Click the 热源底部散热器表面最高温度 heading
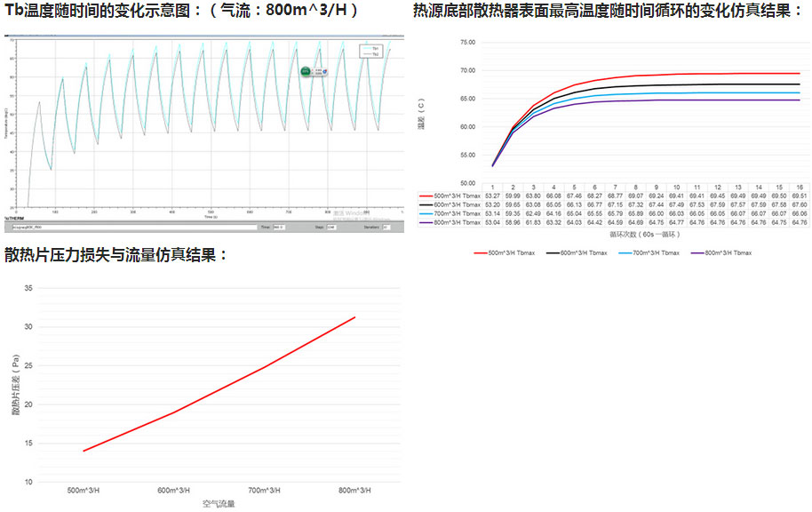 pyautogui.click(x=608, y=11)
